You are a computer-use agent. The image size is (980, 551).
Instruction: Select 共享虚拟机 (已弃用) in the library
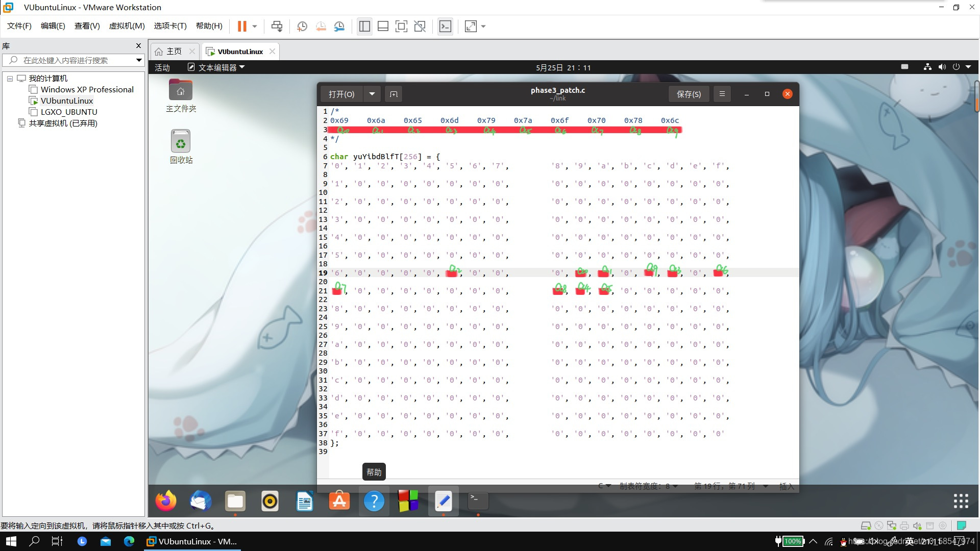pos(63,123)
